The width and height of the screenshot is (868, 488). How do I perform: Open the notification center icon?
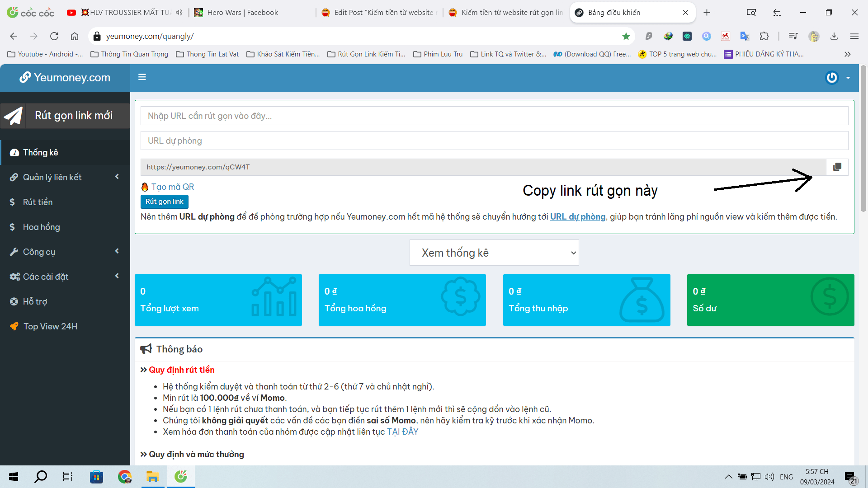click(851, 477)
